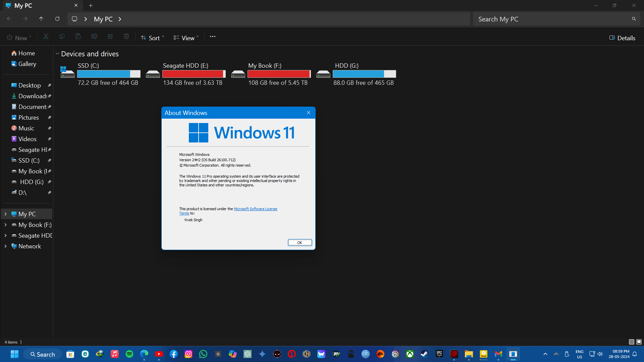Toggle details layout in the status bar
This screenshot has height=362, width=644.
631,342
